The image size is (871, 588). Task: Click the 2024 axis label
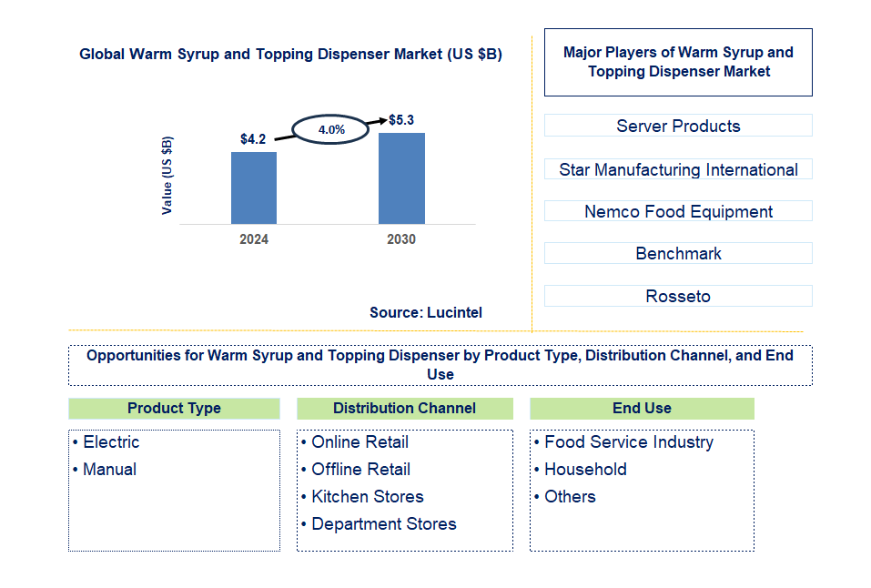click(x=253, y=239)
